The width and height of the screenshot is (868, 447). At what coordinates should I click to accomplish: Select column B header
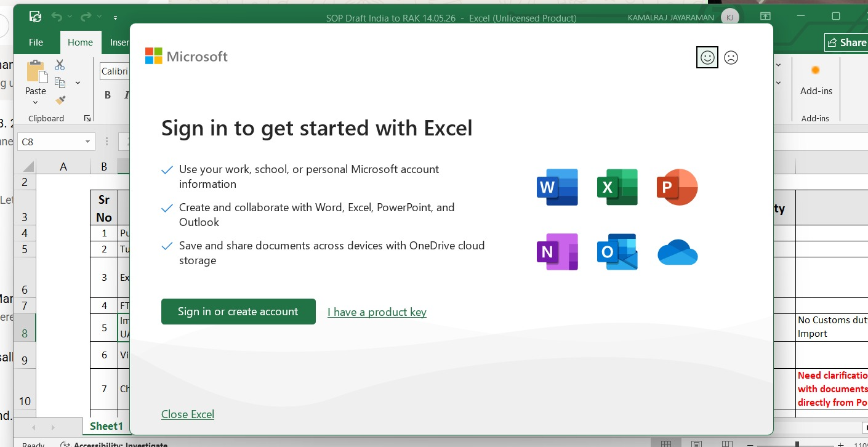(104, 166)
